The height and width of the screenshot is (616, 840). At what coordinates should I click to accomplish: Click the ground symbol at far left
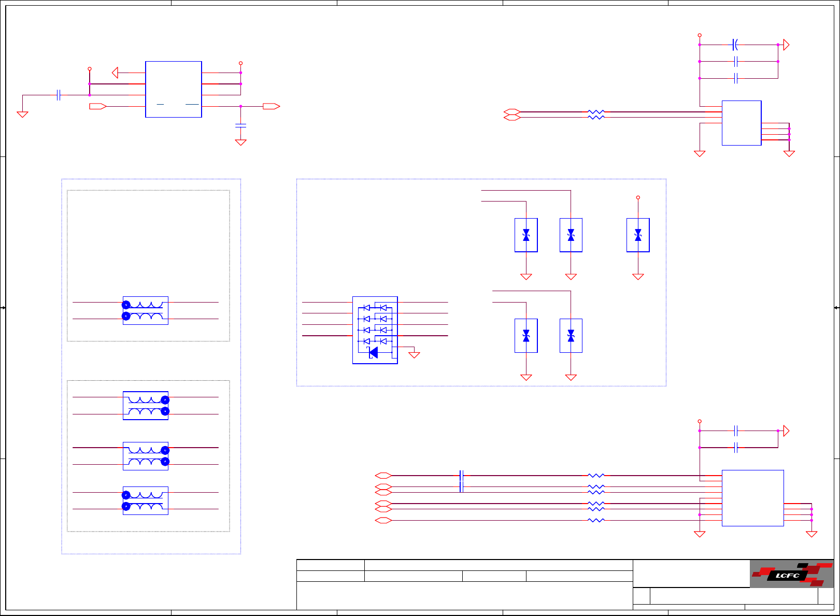tap(22, 114)
